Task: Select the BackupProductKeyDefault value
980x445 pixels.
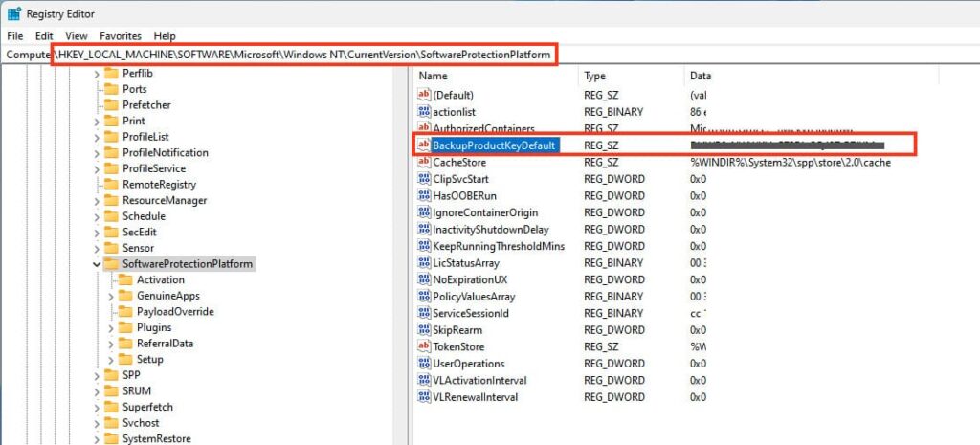Action: pyautogui.click(x=494, y=145)
